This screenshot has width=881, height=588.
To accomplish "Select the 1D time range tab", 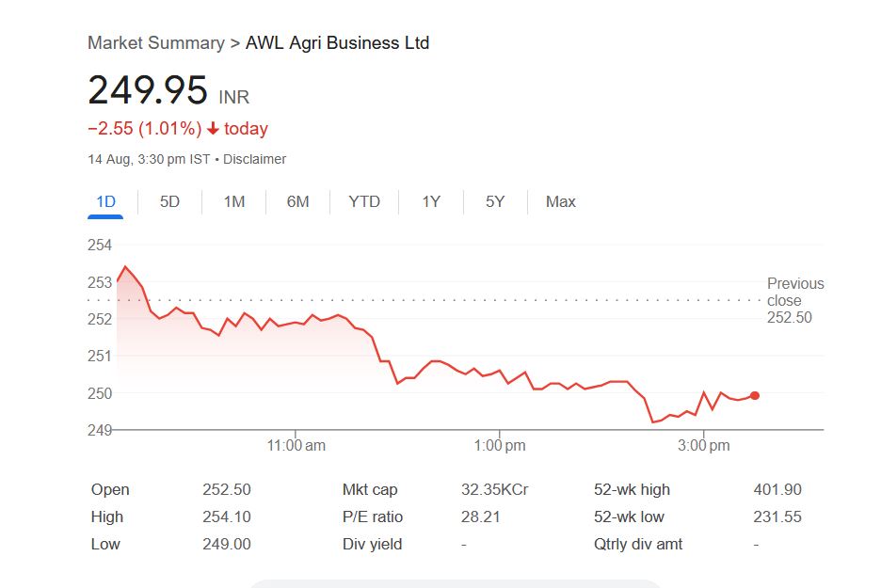I will click(105, 201).
